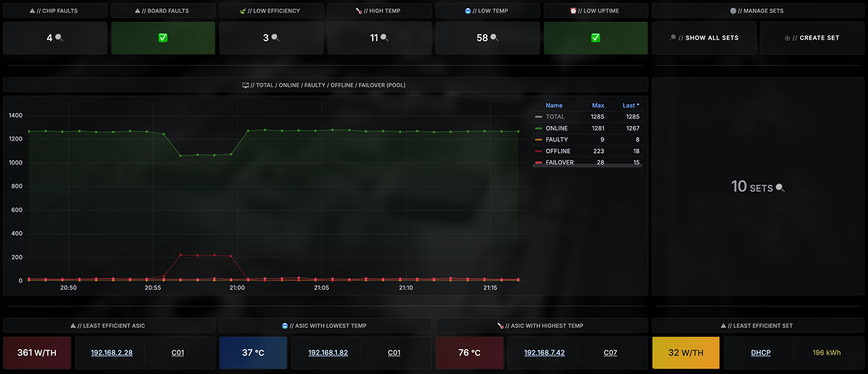868x374 pixels.
Task: Click the magnifier icon next to Low Efficiency value
Action: [275, 38]
